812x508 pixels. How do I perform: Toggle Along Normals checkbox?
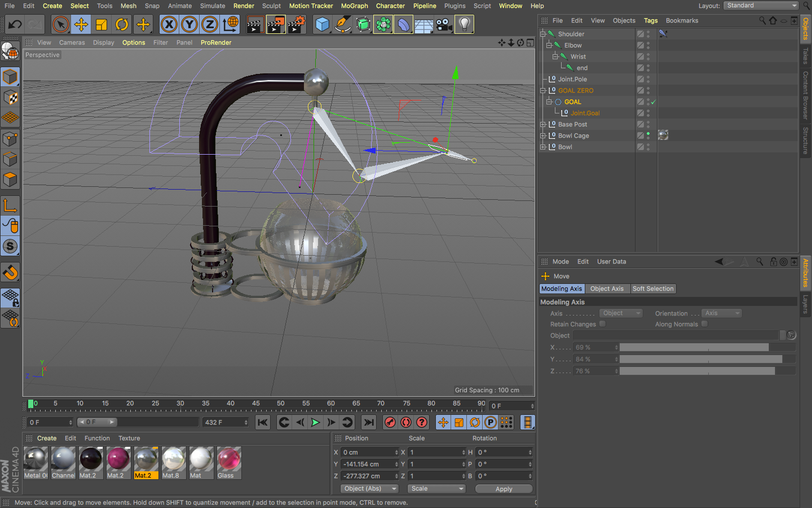point(704,324)
